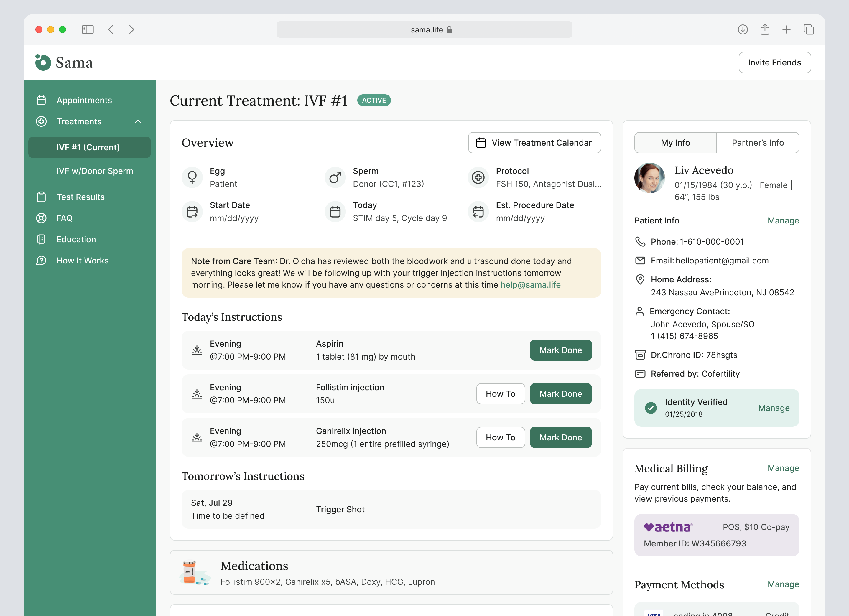The width and height of the screenshot is (849, 616).
Task: Toggle the browser sidebar icon
Action: [88, 29]
